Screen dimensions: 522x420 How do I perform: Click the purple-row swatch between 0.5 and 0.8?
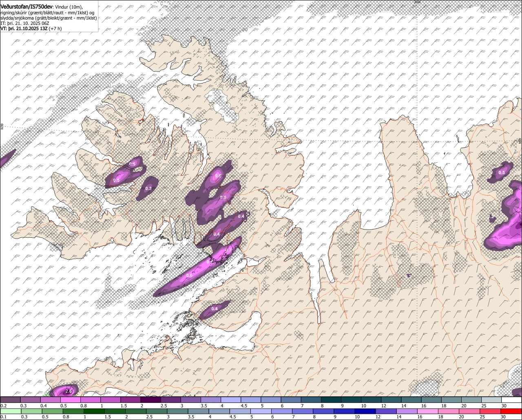pos(70,400)
